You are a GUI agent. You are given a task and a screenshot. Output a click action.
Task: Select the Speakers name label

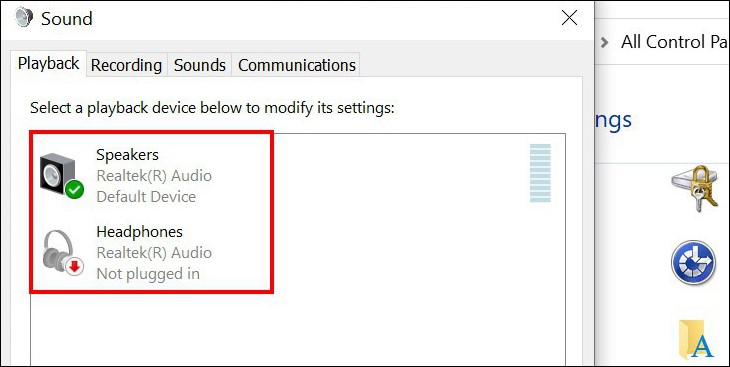point(127,154)
